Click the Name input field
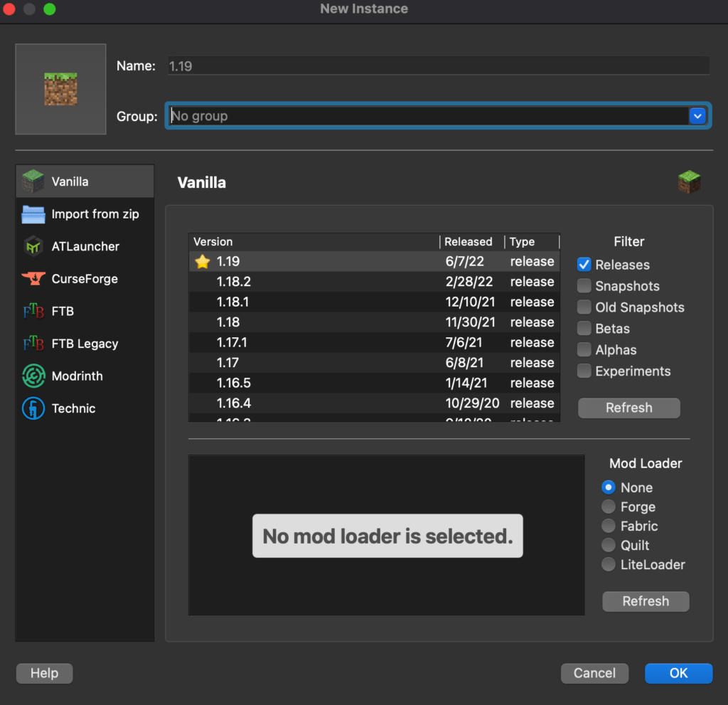This screenshot has height=705, width=728. click(438, 66)
